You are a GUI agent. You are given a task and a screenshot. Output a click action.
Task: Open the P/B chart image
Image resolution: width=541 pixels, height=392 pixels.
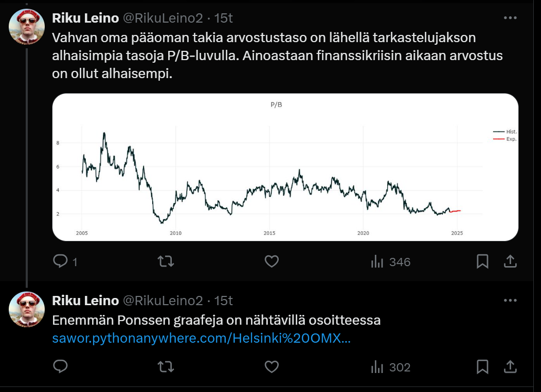pos(285,167)
